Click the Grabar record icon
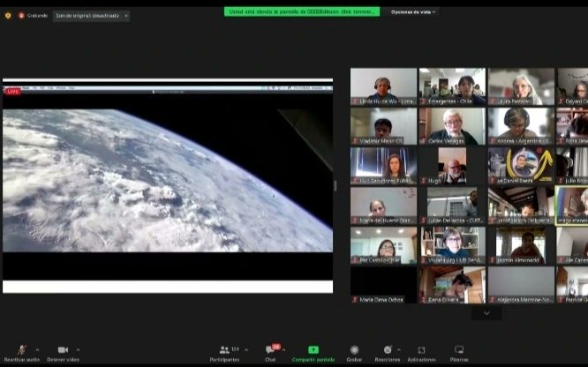This screenshot has height=367, width=588. click(354, 349)
